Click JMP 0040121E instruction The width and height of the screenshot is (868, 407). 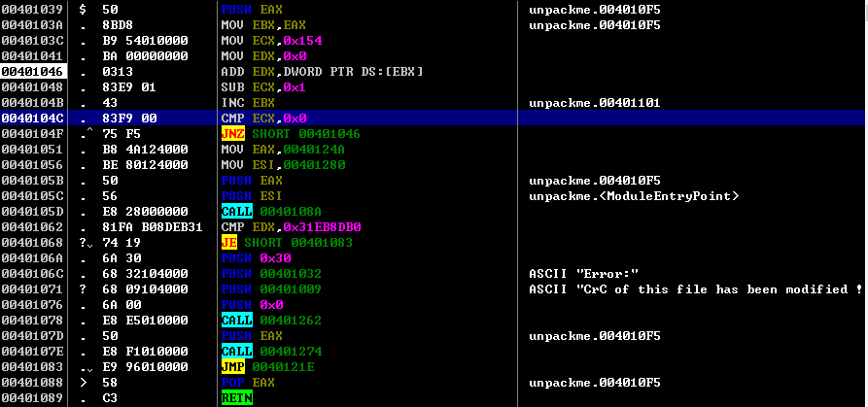tap(267, 366)
